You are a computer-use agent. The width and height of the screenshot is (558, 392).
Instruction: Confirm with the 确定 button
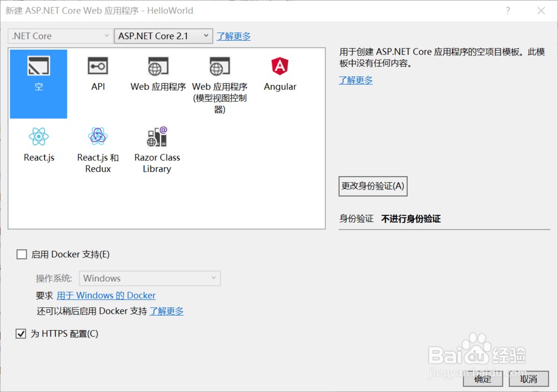[x=482, y=379]
